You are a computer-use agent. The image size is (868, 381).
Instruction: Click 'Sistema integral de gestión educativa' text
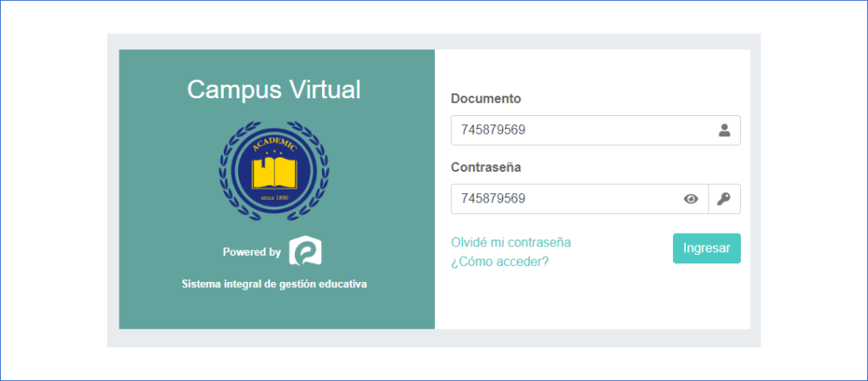click(x=274, y=284)
